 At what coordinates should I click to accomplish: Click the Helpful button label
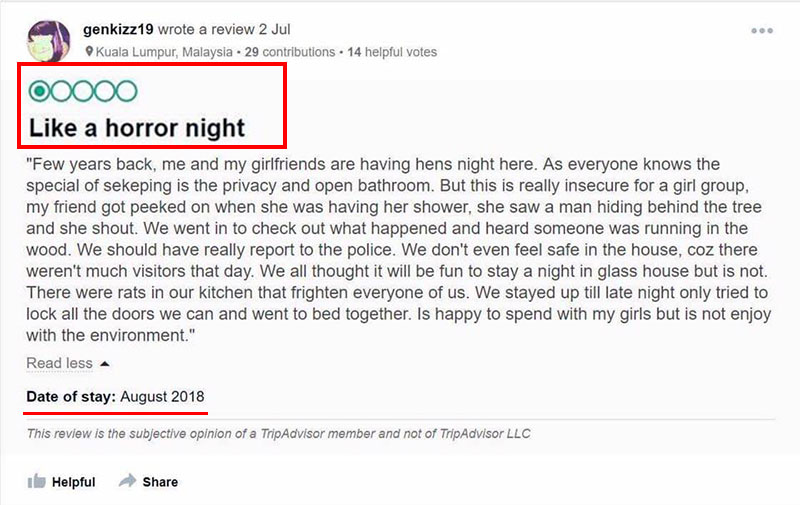[x=73, y=482]
